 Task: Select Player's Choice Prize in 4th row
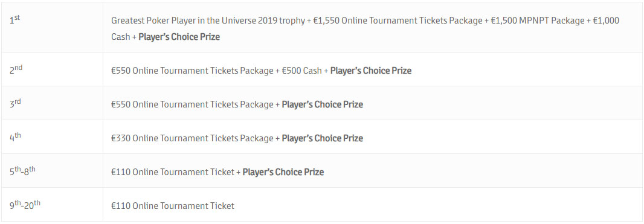[323, 138]
